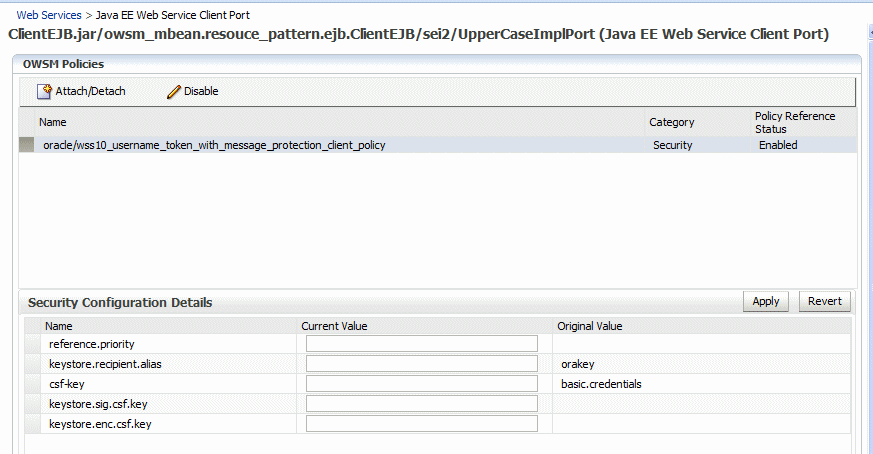Click the Attach/Detach policy icon

[44, 91]
